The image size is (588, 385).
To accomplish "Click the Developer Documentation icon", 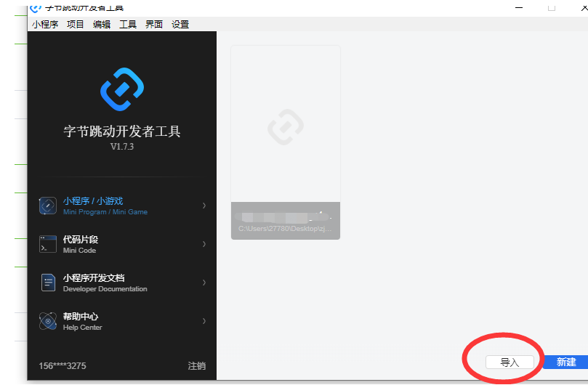I will click(x=48, y=283).
